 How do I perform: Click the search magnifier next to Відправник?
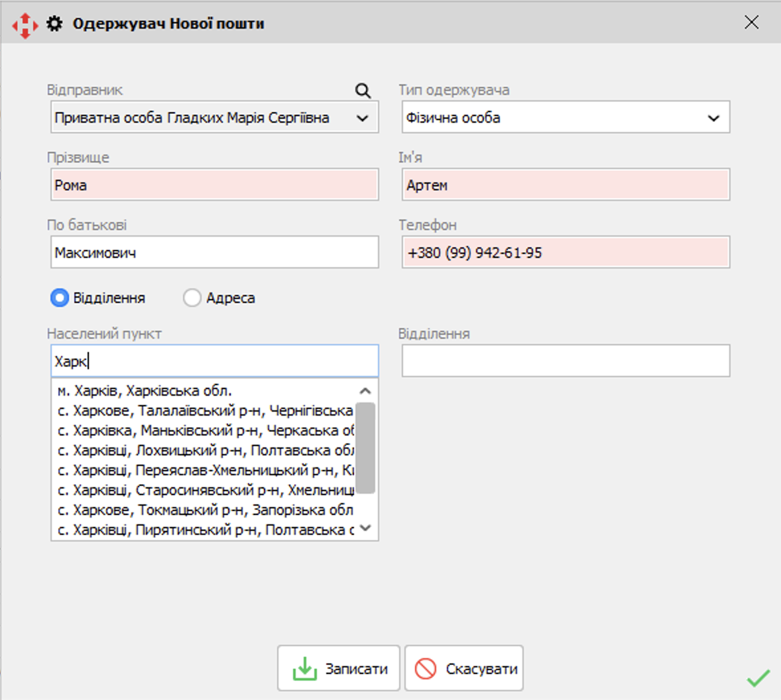click(363, 91)
